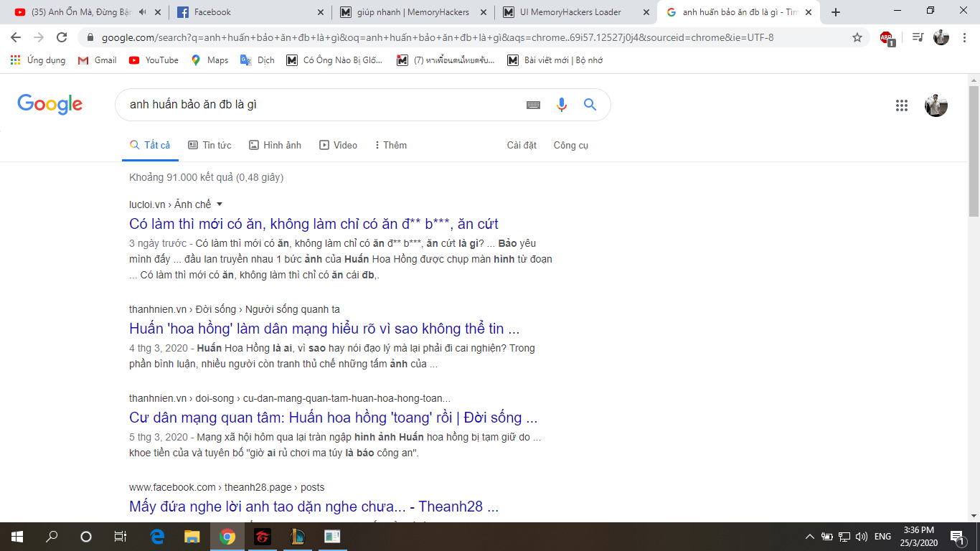Viewport: 980px width, 551px height.
Task: Open Có Ông Nào Bị Giố bookmark
Action: pos(334,60)
